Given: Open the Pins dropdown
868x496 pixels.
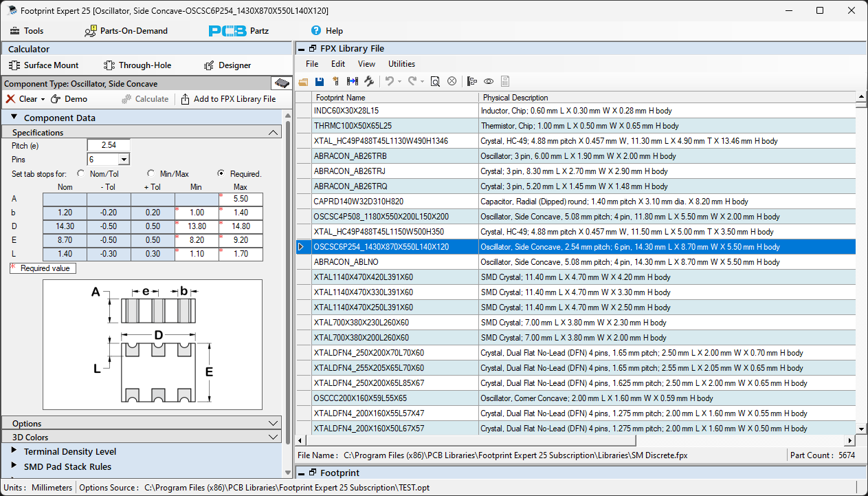Looking at the screenshot, I should 124,160.
